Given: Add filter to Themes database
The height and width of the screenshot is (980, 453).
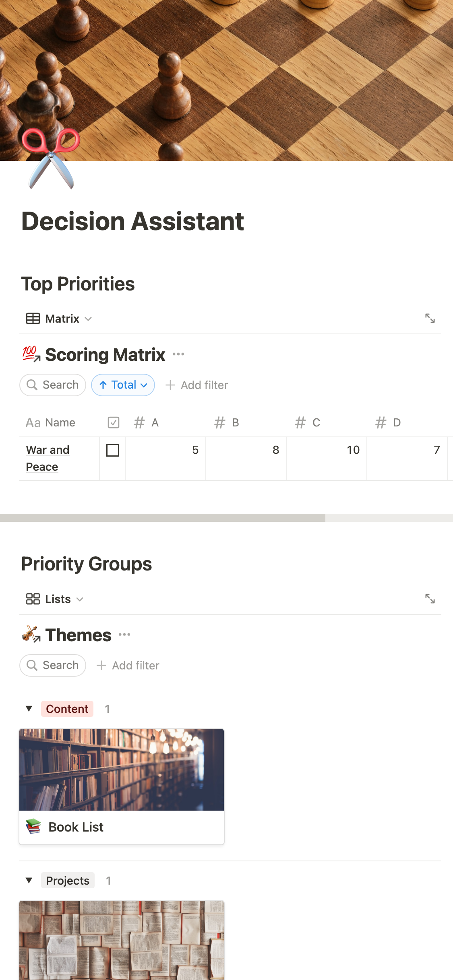Looking at the screenshot, I should click(x=128, y=665).
